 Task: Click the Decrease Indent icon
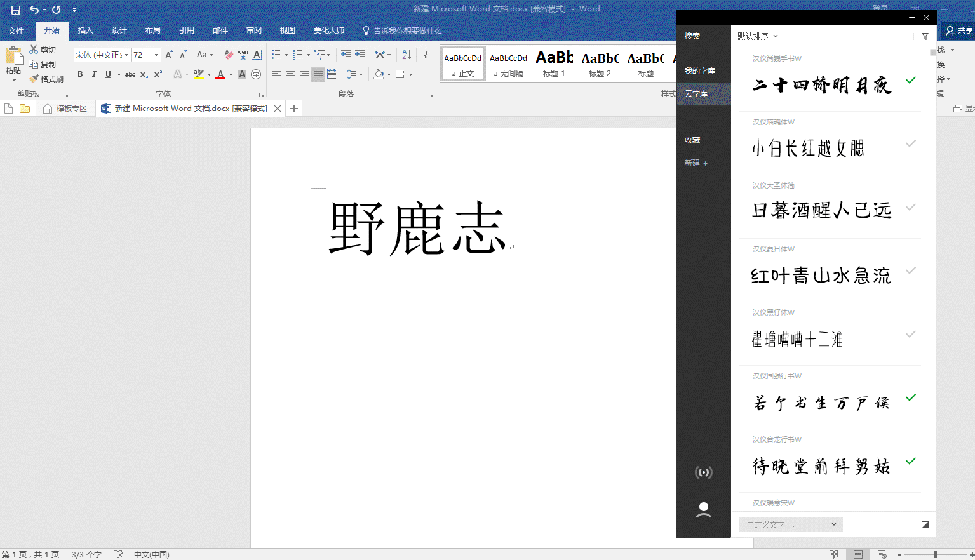tap(346, 55)
